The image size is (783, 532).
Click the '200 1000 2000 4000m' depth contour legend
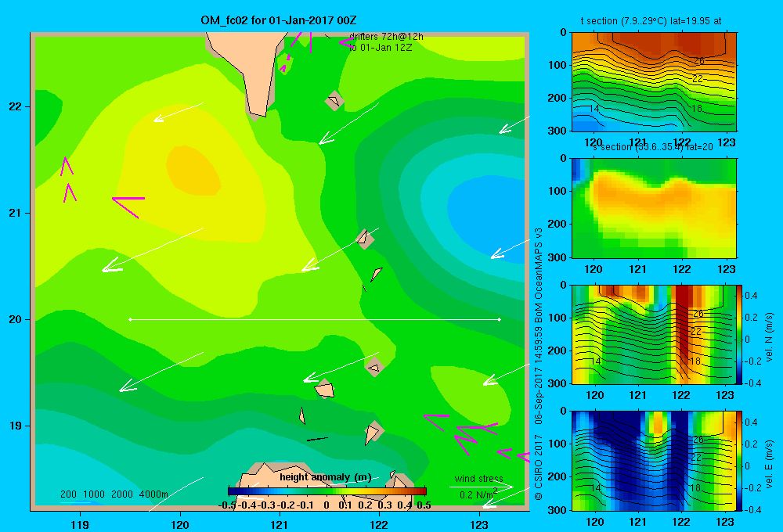114,494
